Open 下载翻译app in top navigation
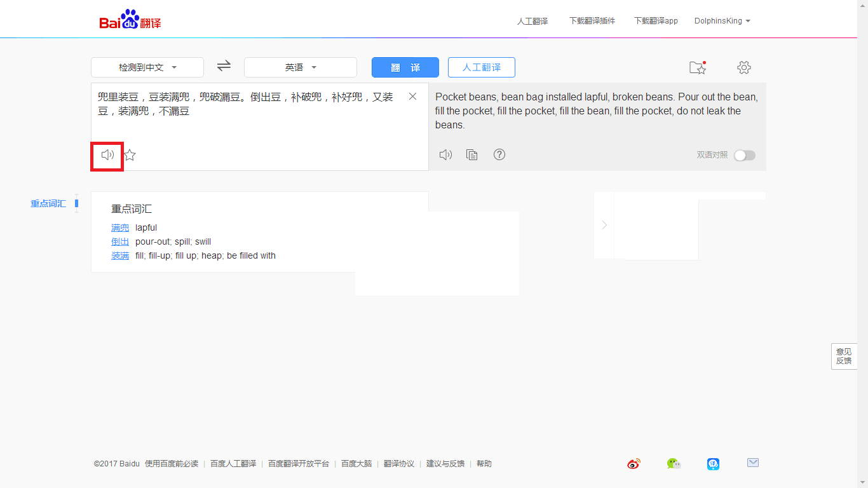Image resolution: width=868 pixels, height=488 pixels. click(x=656, y=21)
